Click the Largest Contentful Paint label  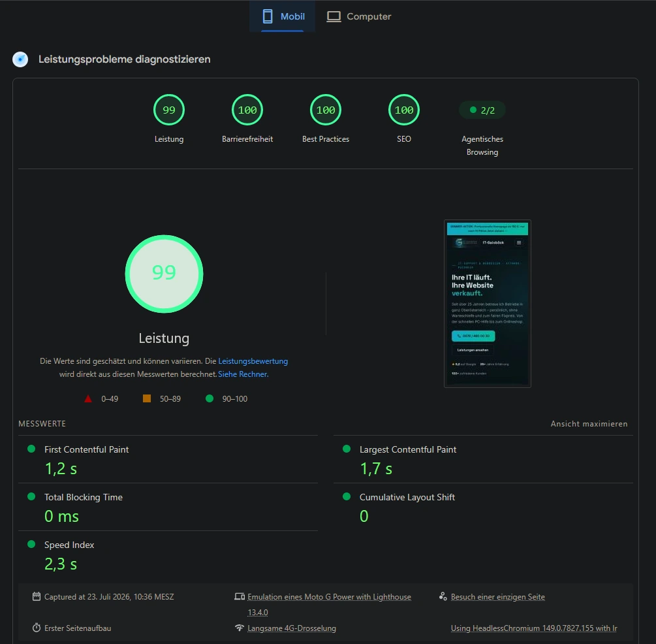pyautogui.click(x=408, y=449)
